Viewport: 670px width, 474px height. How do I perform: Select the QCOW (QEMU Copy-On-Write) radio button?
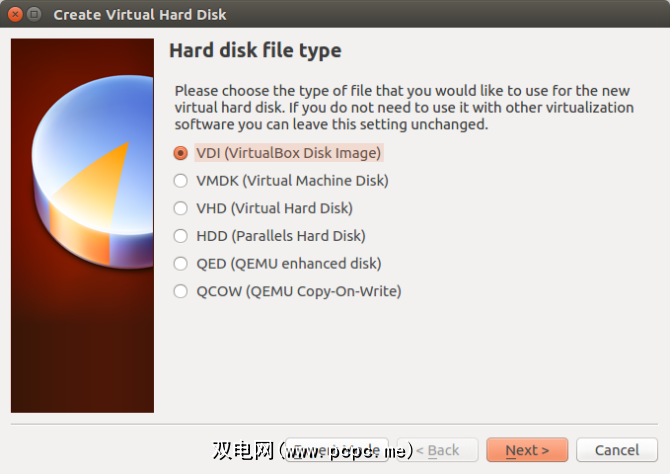coord(180,292)
